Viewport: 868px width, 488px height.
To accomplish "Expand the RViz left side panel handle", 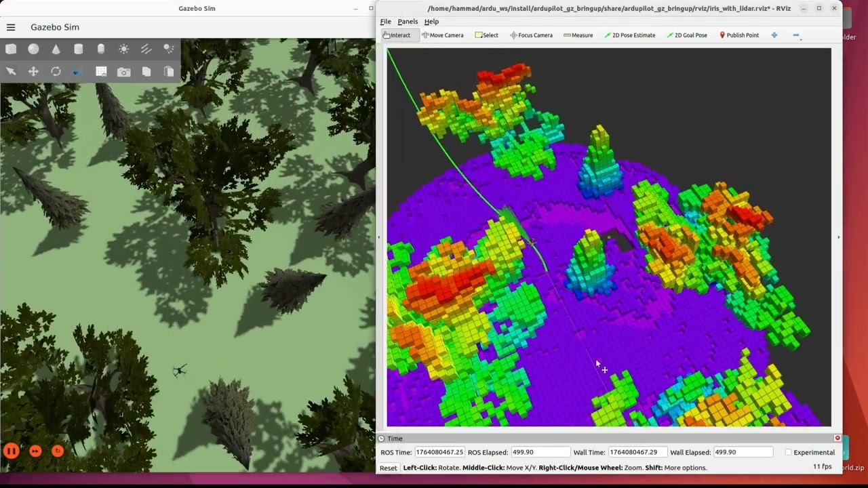I will pos(379,237).
